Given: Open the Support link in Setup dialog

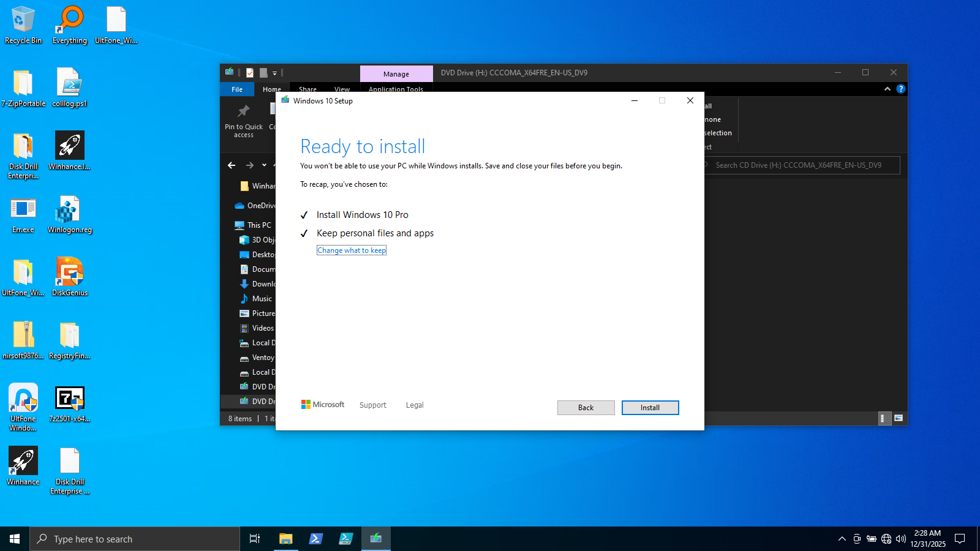Looking at the screenshot, I should [x=373, y=405].
